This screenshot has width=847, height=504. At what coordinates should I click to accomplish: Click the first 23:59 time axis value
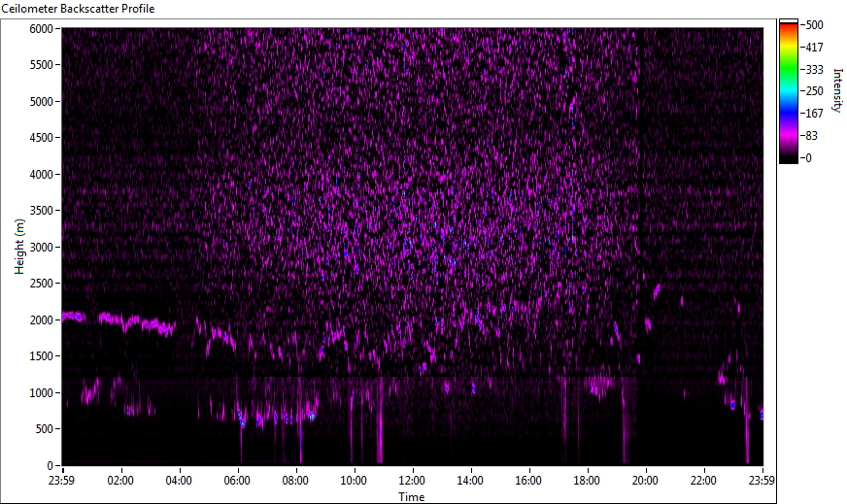(x=61, y=481)
